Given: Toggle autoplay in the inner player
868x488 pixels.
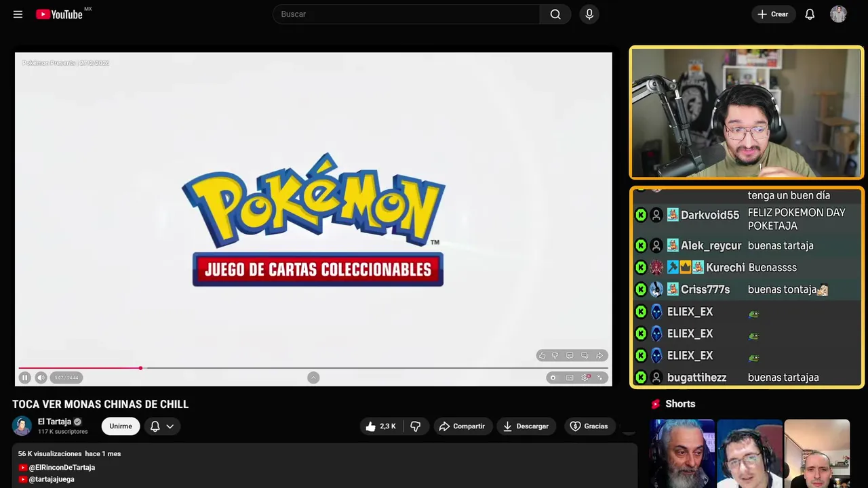Looking at the screenshot, I should click(553, 378).
